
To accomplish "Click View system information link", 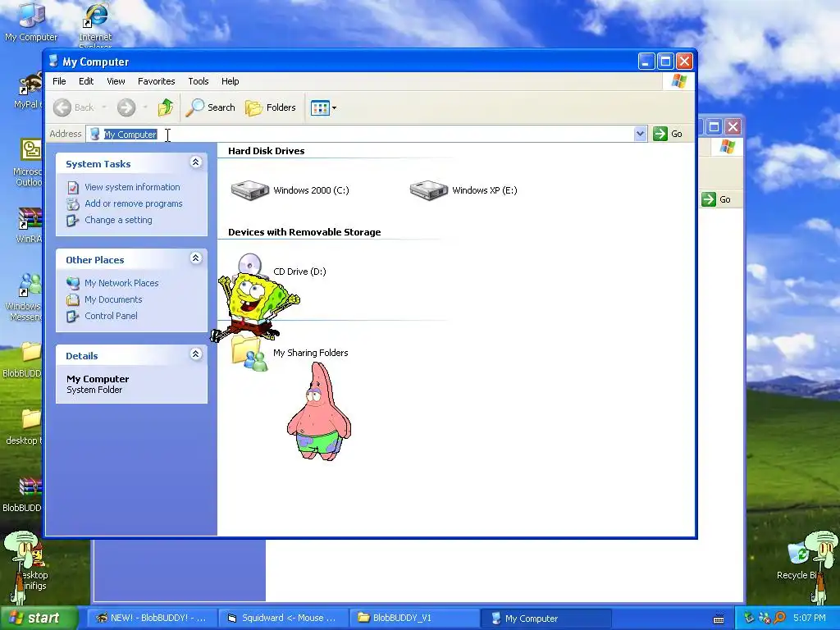I will coord(132,187).
